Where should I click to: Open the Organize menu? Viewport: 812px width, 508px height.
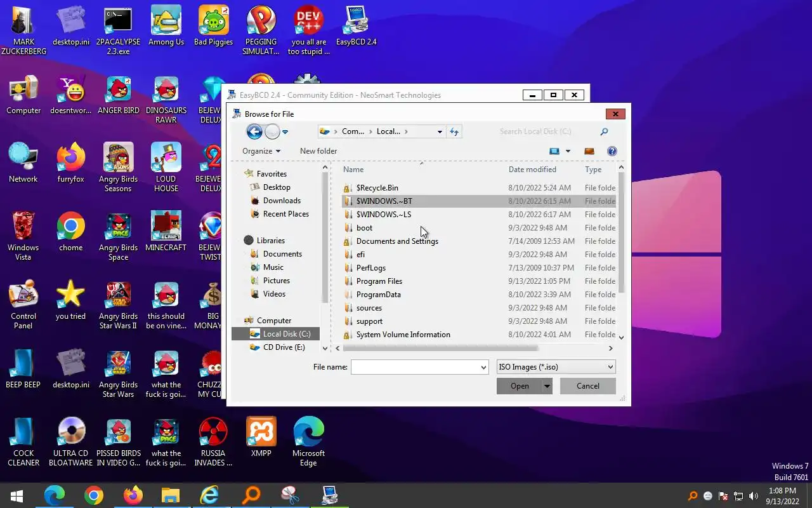click(261, 151)
